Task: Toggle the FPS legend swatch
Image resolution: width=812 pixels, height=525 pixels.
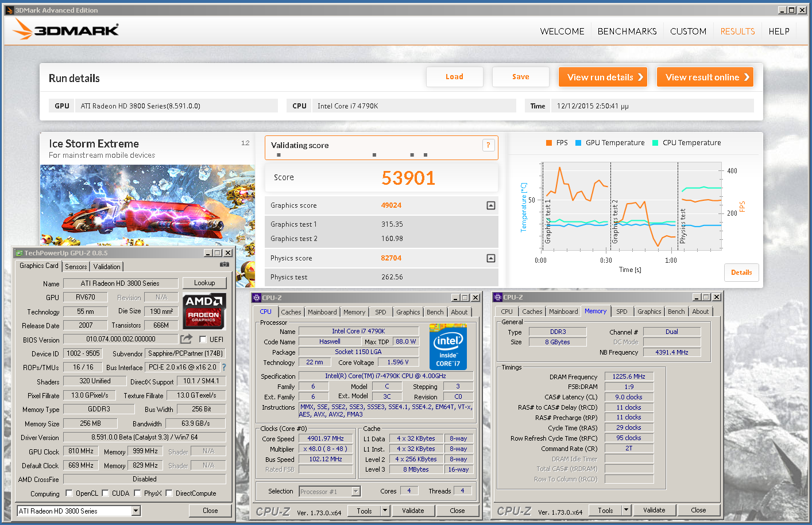Action: 549,143
